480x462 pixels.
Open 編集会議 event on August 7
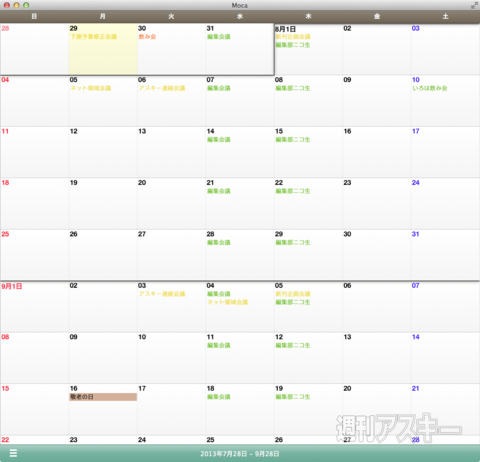coord(219,88)
